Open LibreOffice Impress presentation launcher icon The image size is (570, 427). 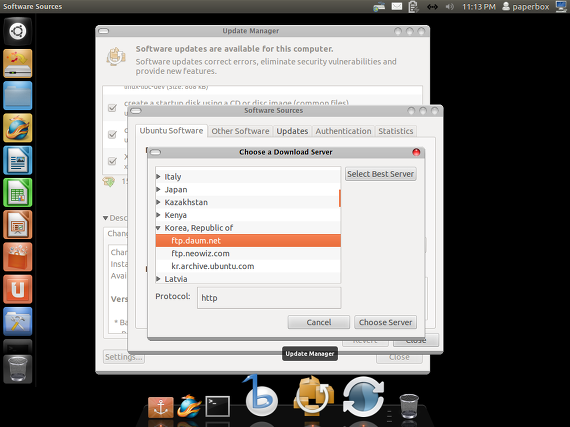pyautogui.click(x=17, y=225)
